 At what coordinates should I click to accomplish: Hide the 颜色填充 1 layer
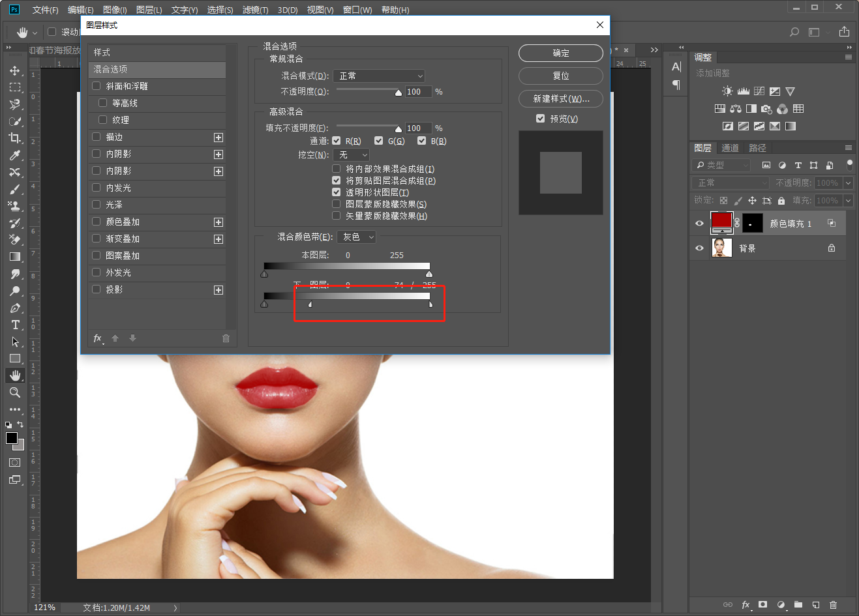(700, 224)
